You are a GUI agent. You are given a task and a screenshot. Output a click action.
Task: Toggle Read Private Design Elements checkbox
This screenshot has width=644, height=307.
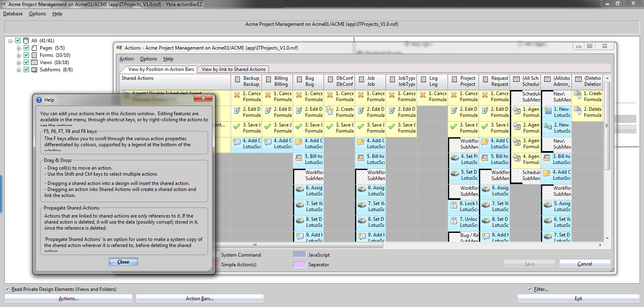click(7, 289)
